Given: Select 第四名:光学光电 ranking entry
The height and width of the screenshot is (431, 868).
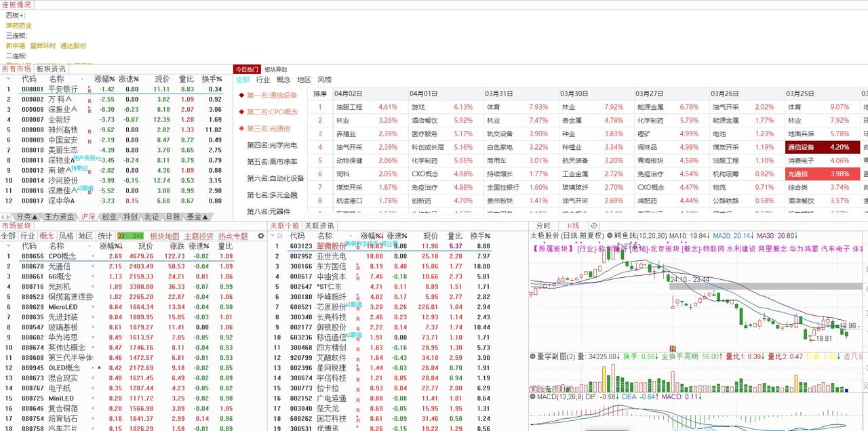Looking at the screenshot, I should click(272, 145).
